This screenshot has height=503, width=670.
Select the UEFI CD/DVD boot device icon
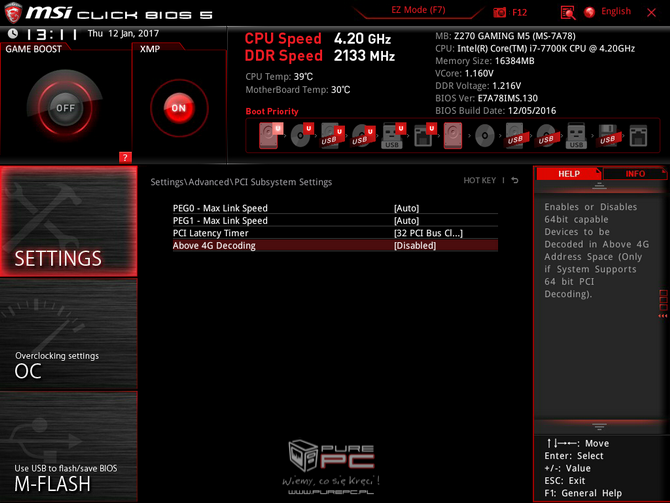pos(302,135)
